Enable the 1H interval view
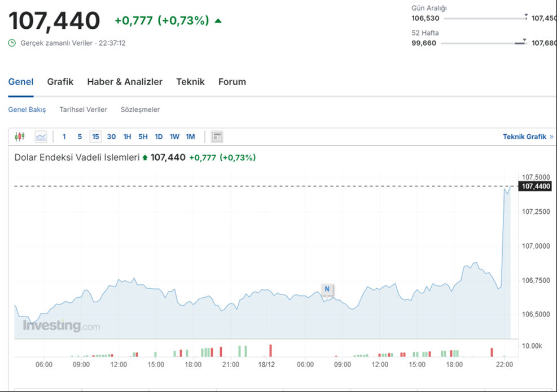This screenshot has width=557, height=392. click(x=127, y=136)
